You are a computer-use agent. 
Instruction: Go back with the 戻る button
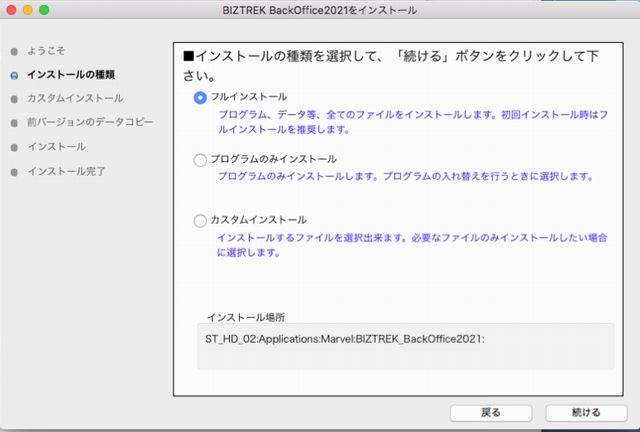(x=491, y=413)
